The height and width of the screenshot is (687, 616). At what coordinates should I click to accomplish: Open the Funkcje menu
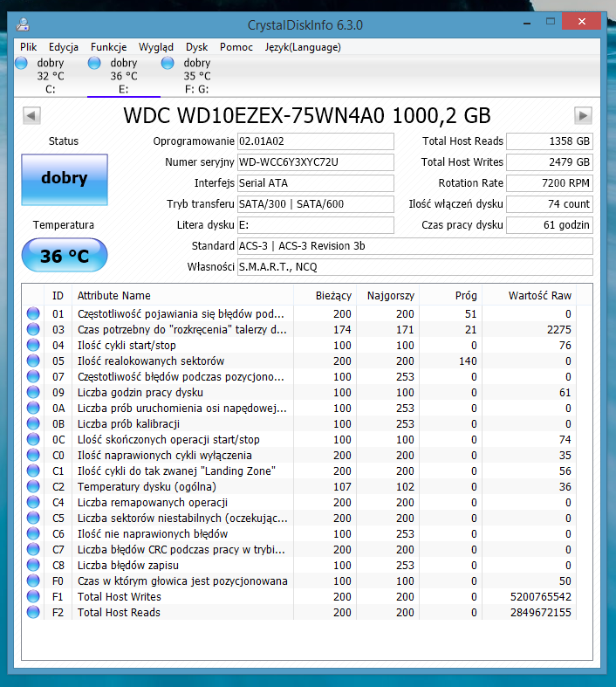coord(108,47)
